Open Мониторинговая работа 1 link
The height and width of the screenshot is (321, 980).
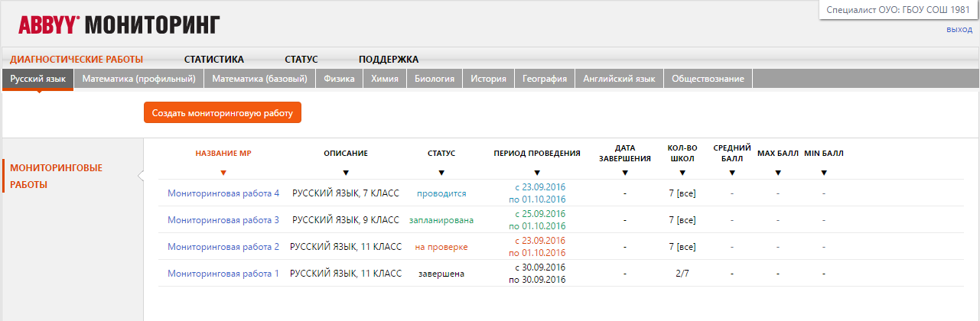[x=223, y=274]
